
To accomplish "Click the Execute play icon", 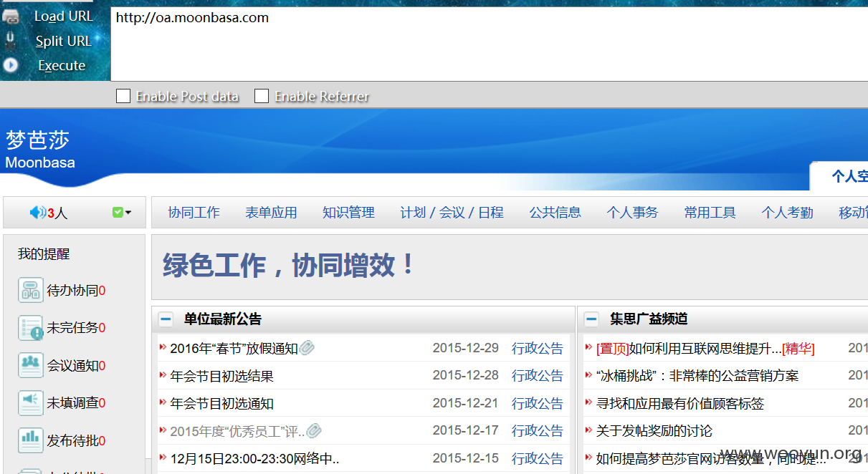I will click(x=10, y=65).
